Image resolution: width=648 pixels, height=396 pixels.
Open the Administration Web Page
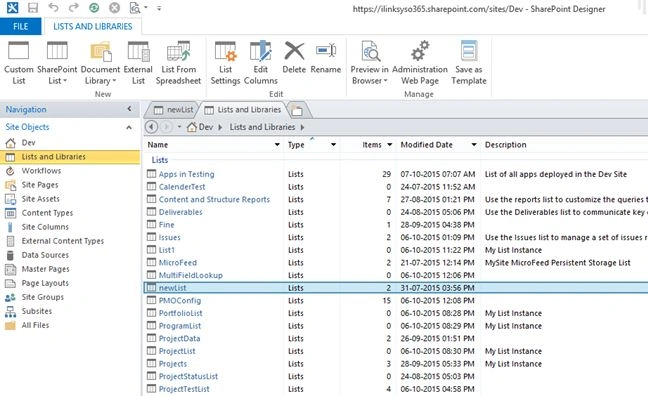click(x=420, y=63)
